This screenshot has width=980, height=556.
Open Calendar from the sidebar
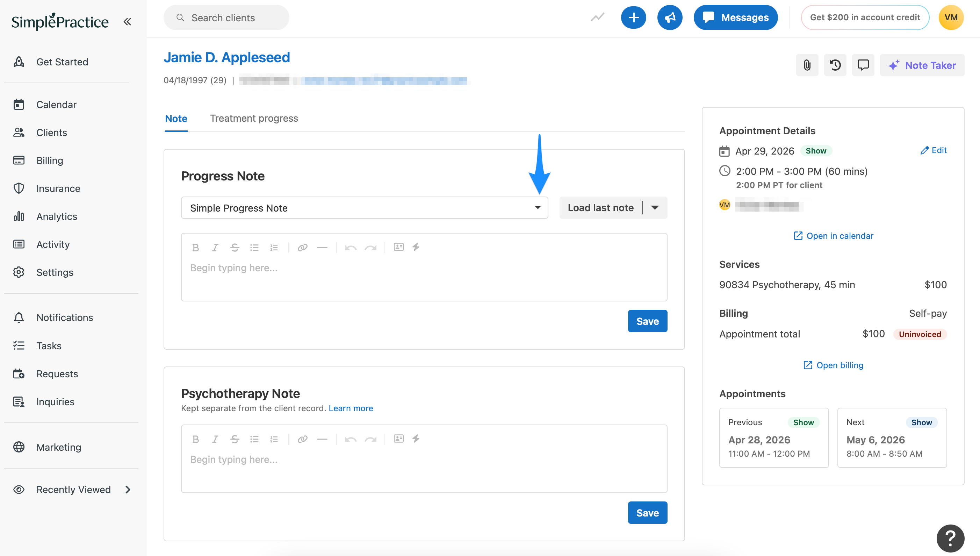(x=56, y=104)
